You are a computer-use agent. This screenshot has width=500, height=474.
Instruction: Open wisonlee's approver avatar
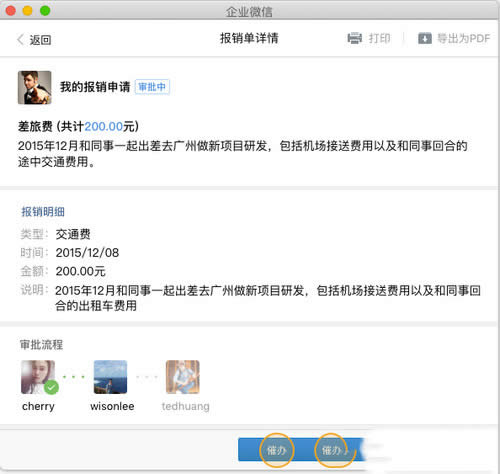110,377
